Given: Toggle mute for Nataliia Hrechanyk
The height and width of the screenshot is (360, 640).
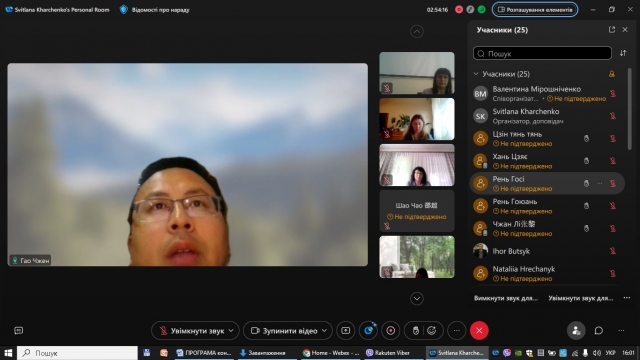Looking at the screenshot, I should click(x=613, y=273).
